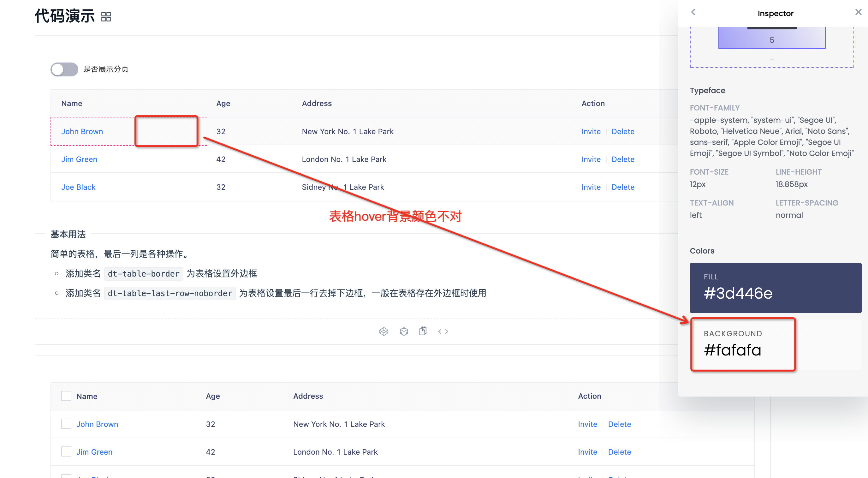Copy the demo code snippet
Image resolution: width=868 pixels, height=478 pixels.
click(x=423, y=331)
